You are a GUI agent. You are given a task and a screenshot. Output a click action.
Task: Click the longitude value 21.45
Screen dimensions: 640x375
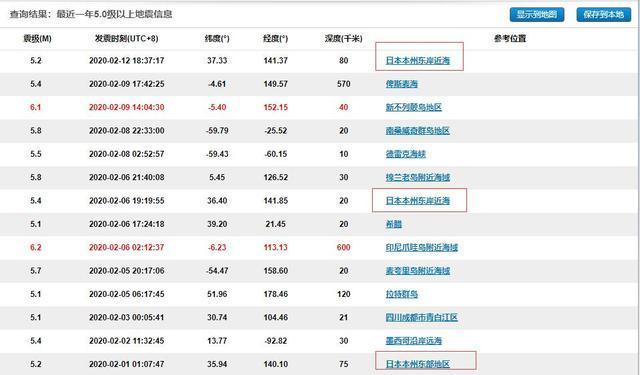click(276, 224)
